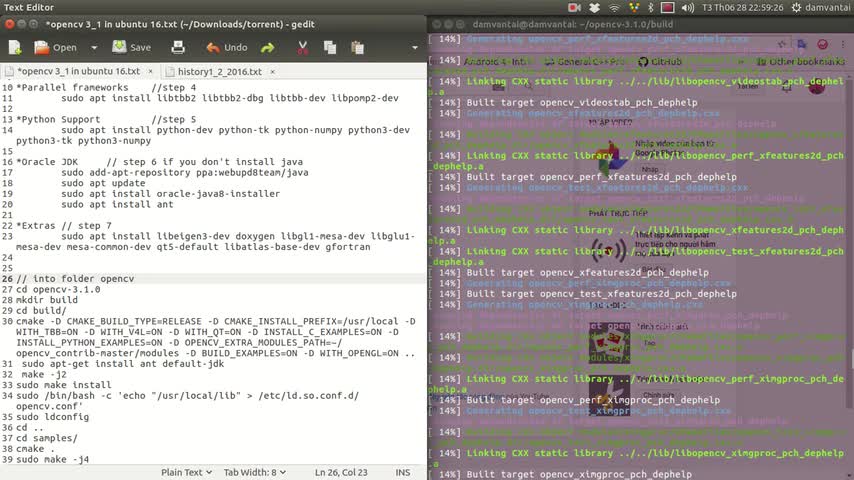Close the opencv 3_1 in ubuntu 16.txt tab
Screen dimensions: 854x480
150,71
